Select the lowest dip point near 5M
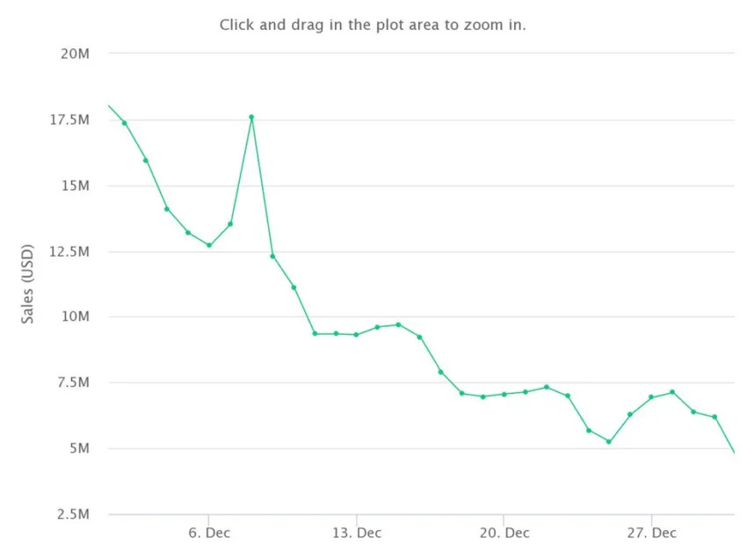 (x=609, y=442)
